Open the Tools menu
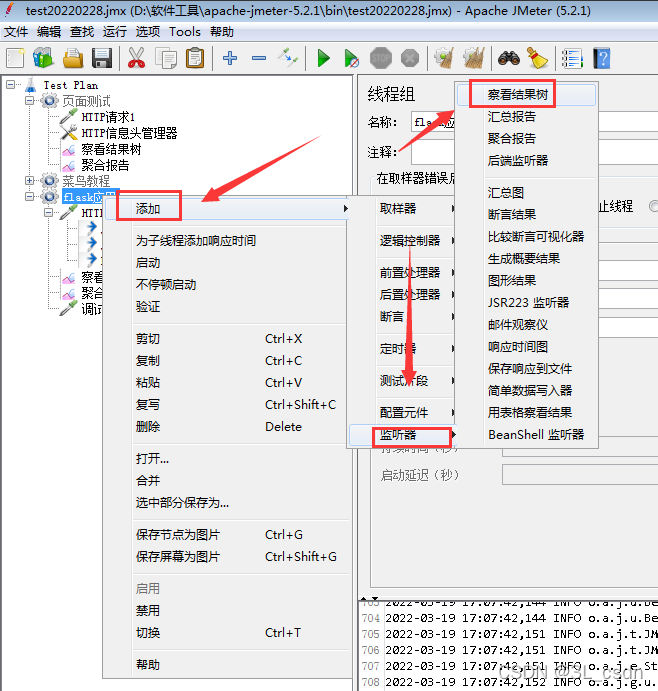 [185, 32]
